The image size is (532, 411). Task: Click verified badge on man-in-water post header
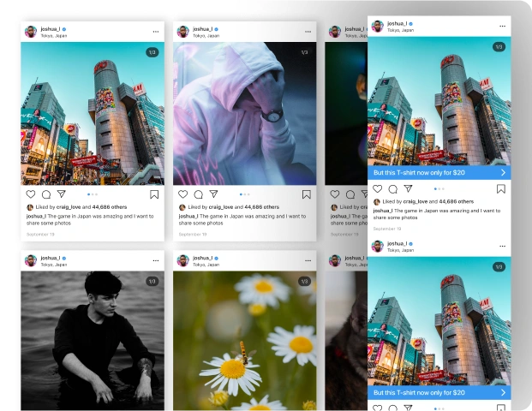pos(64,259)
